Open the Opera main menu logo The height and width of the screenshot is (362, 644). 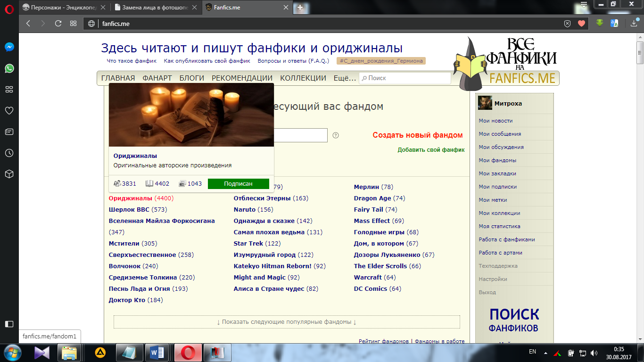[9, 9]
